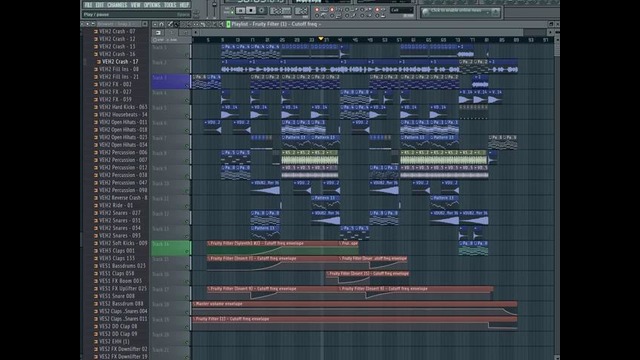Viewport: 640px width, 360px height.
Task: Open the CHANNELS menu
Action: [x=117, y=5]
